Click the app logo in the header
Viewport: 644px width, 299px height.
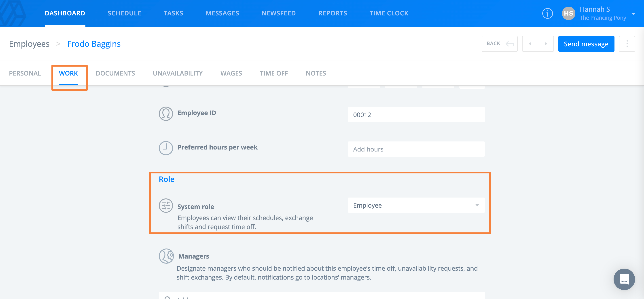click(13, 13)
